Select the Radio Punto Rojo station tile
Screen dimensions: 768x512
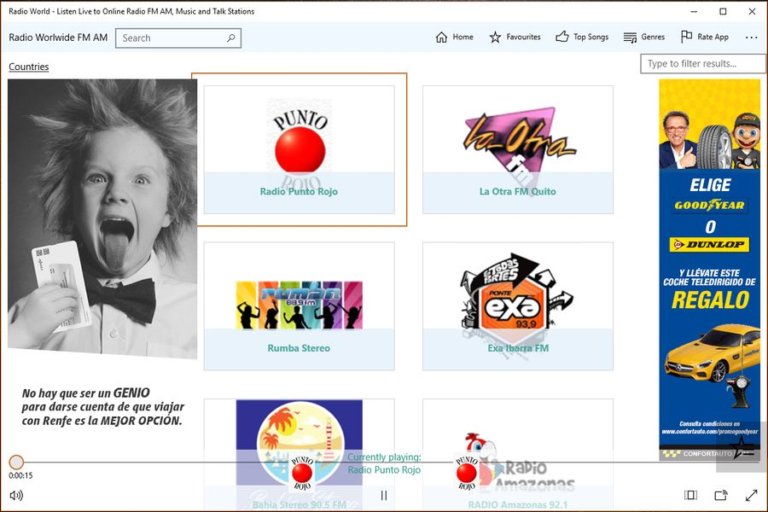point(299,149)
